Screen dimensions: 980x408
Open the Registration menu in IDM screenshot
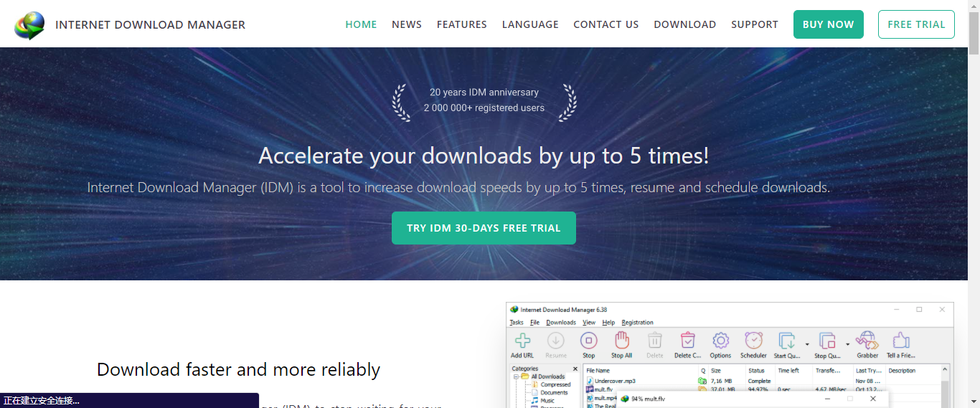pos(638,323)
